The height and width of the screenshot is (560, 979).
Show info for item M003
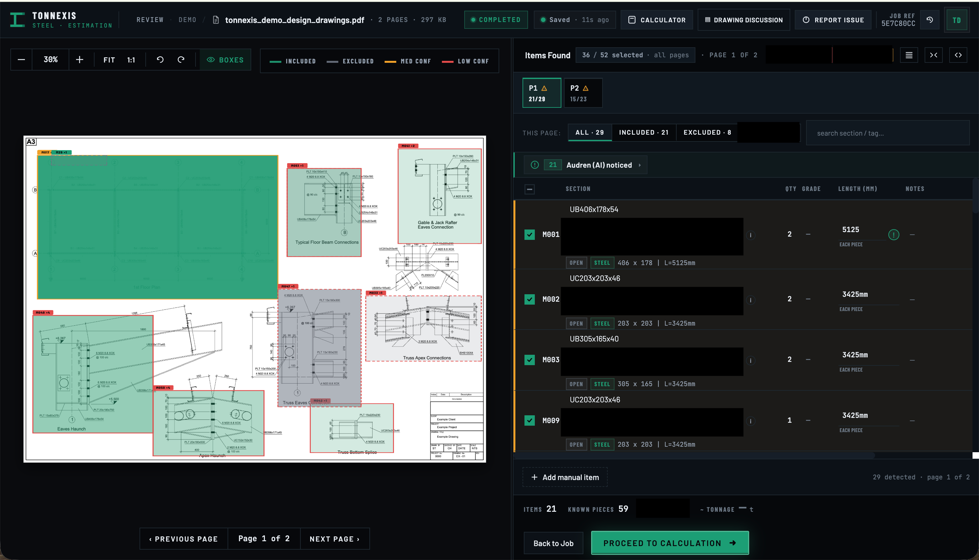click(750, 360)
